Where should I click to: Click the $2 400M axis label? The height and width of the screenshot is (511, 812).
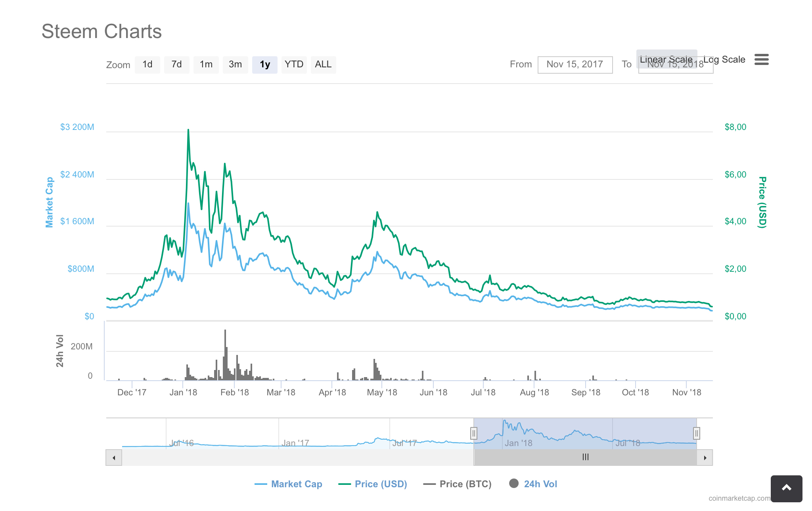tap(77, 175)
